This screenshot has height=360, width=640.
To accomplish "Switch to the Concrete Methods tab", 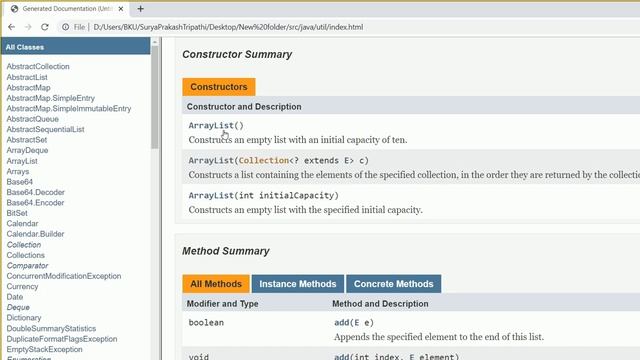I will (393, 284).
